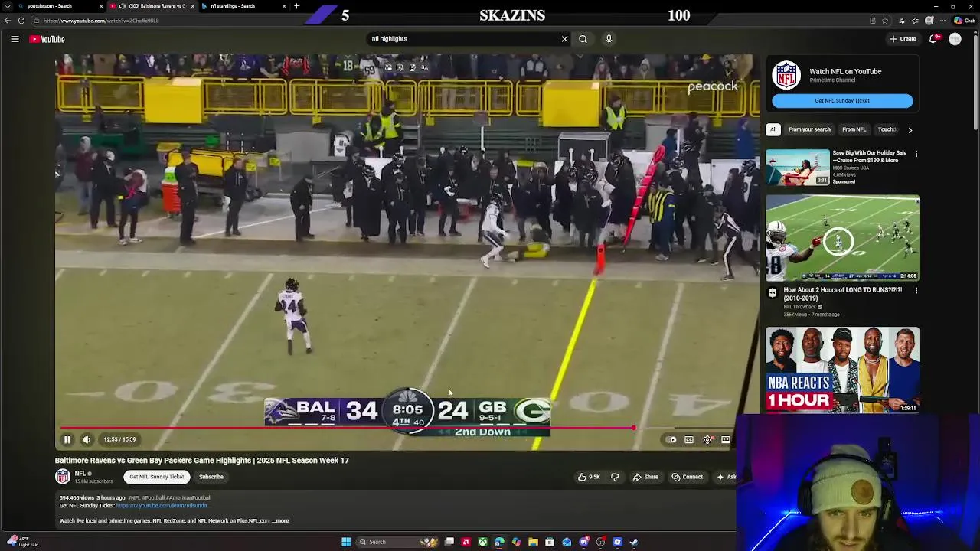Start voice search with microphone icon

pyautogui.click(x=609, y=39)
